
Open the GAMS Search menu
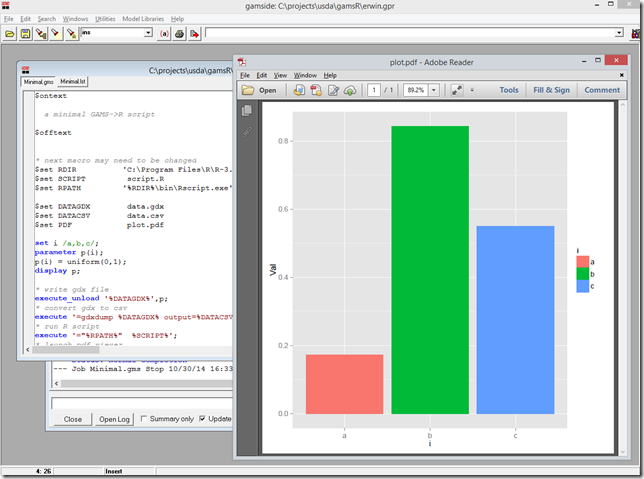click(46, 19)
